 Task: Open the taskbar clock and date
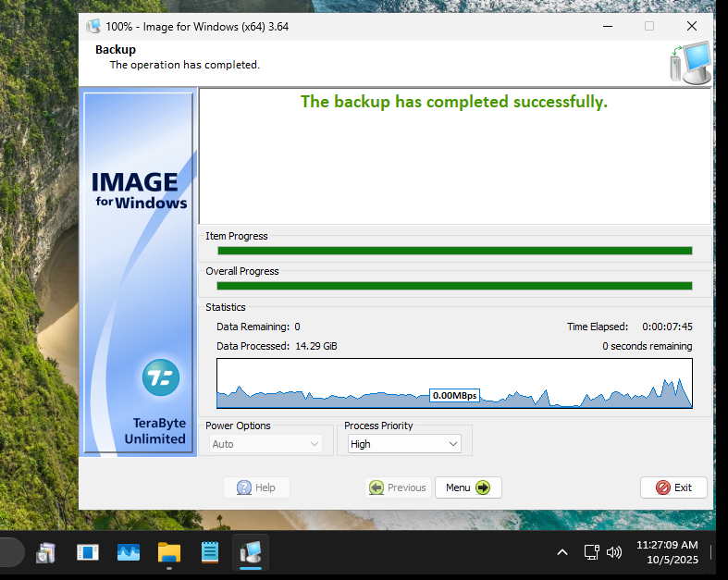(x=667, y=552)
